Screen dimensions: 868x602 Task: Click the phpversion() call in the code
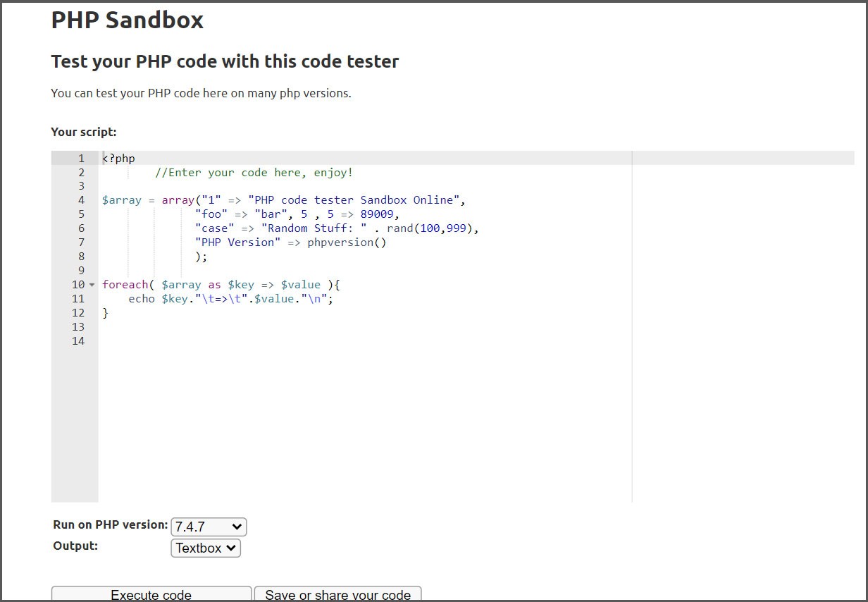347,242
